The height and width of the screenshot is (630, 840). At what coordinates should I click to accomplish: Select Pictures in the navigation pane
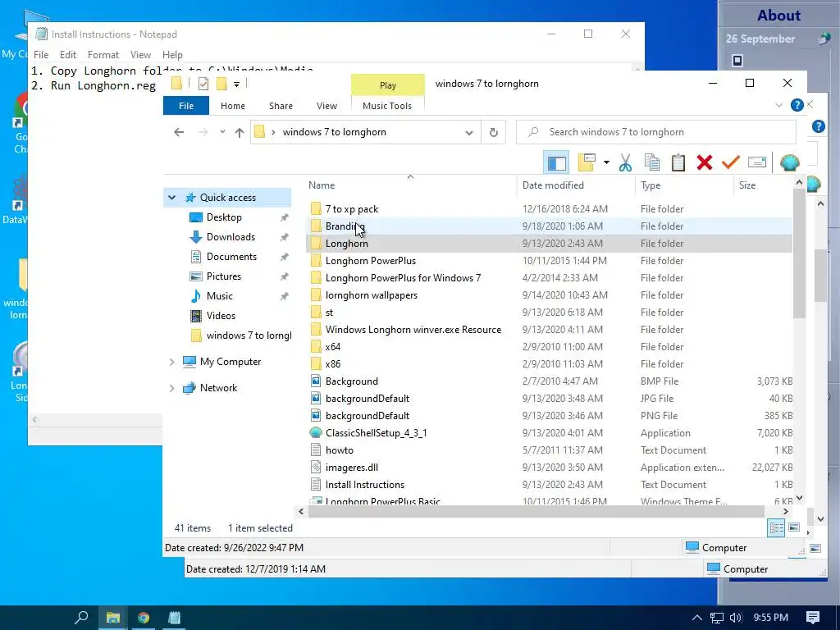pos(223,276)
